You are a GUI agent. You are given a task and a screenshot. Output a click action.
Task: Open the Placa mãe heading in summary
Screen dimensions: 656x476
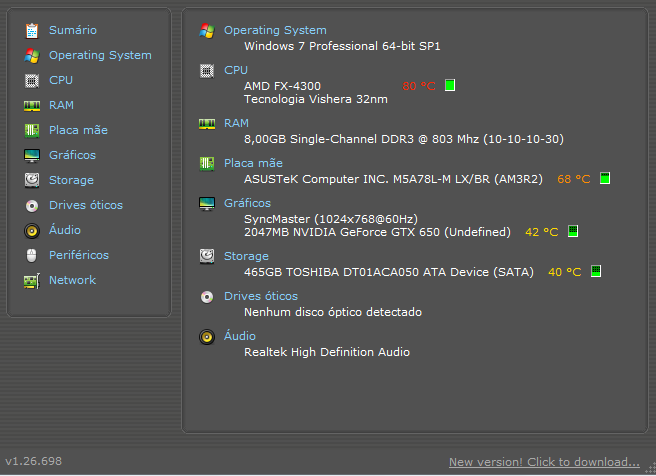coord(253,163)
